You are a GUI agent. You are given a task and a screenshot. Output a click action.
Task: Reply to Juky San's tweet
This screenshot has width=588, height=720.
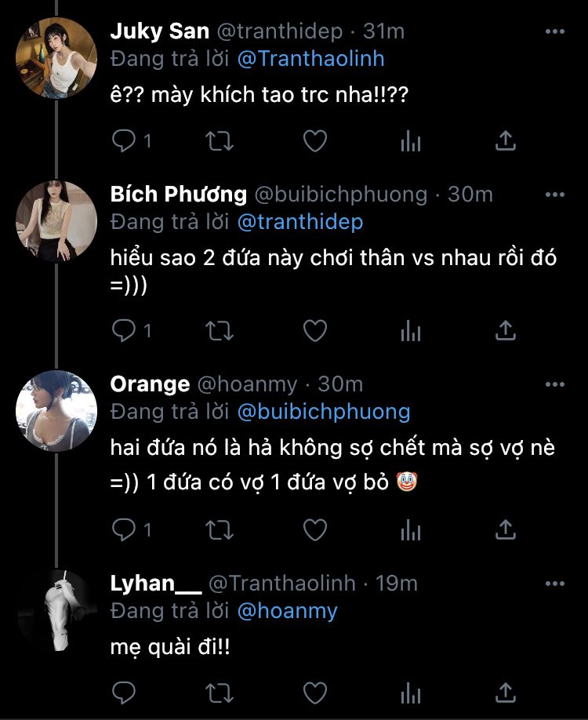[x=124, y=141]
